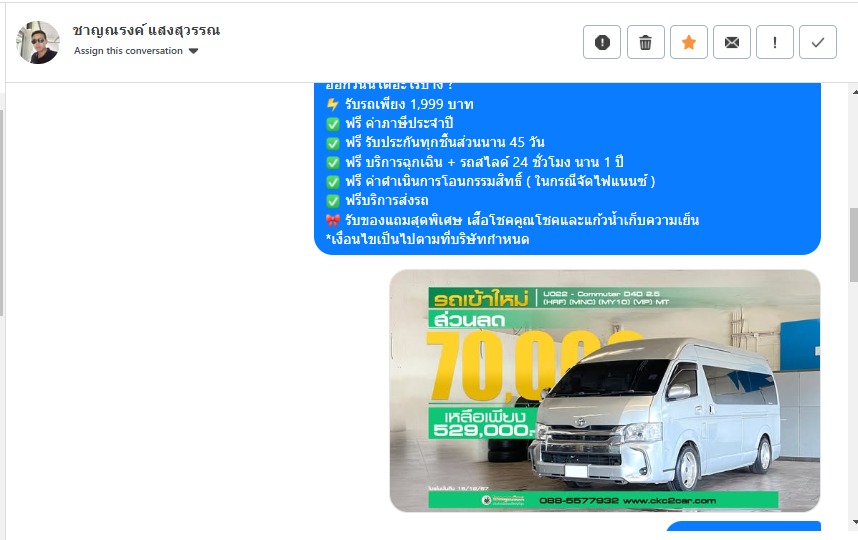The height and width of the screenshot is (540, 858).
Task: Open the Assign this conversation dropdown
Action: [136, 51]
